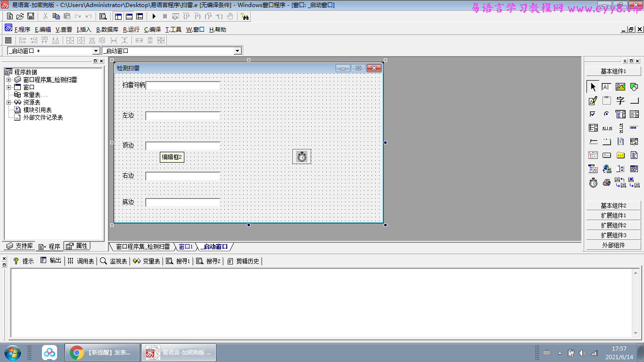
Task: Click the find magnifier toolbar icon
Action: [103, 16]
